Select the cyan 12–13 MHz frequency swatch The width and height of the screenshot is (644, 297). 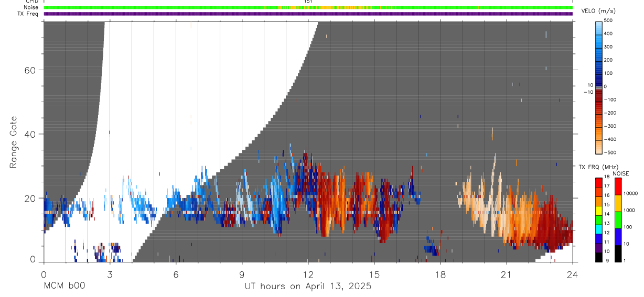(599, 229)
